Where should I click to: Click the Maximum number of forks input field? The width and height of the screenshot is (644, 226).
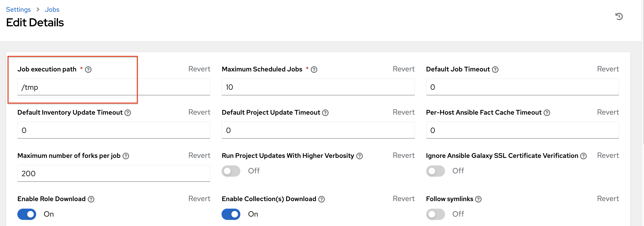pos(114,174)
